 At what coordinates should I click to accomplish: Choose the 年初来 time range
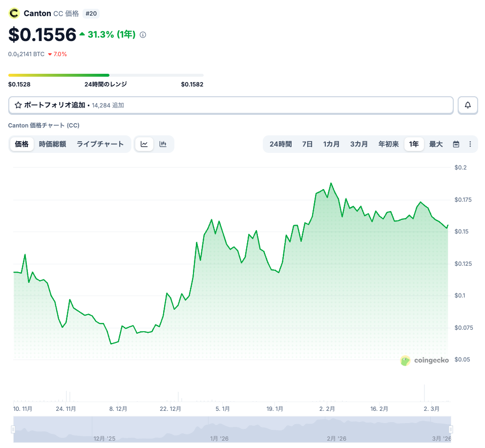[x=388, y=144]
